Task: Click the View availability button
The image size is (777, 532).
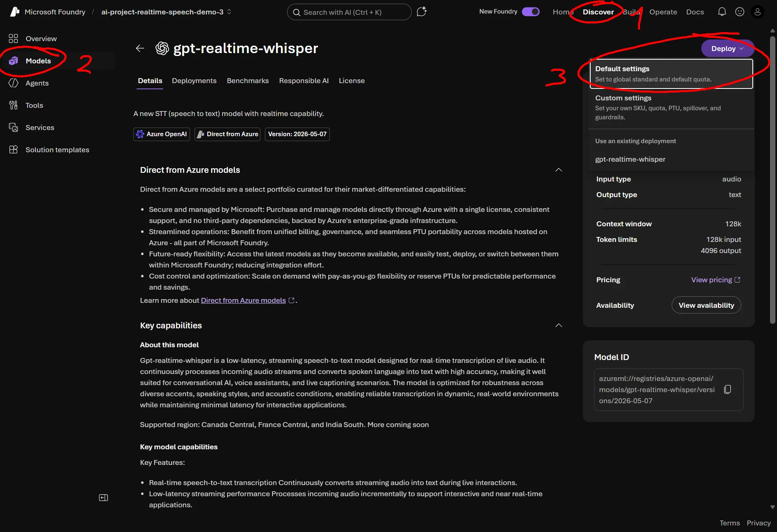Action: [706, 305]
